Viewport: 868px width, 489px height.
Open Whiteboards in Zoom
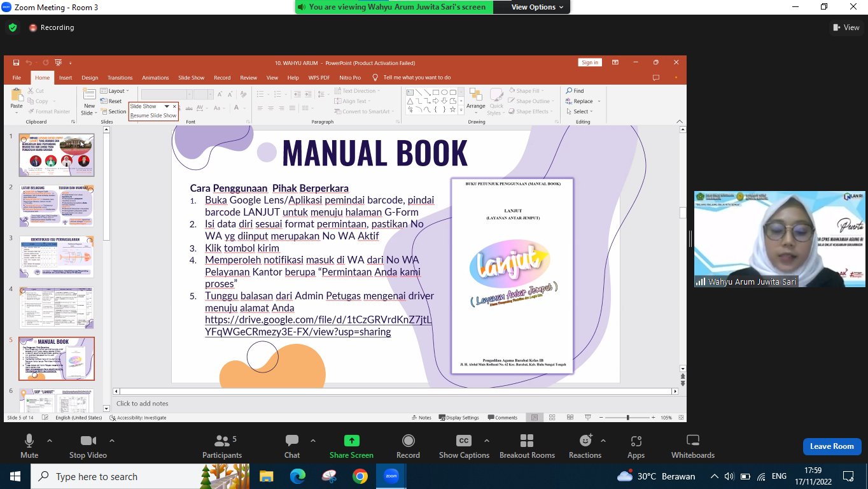pos(692,446)
